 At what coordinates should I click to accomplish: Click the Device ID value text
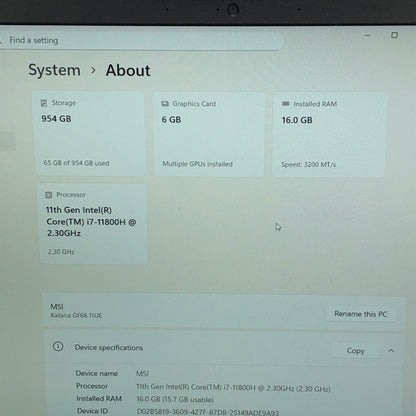[x=208, y=413]
